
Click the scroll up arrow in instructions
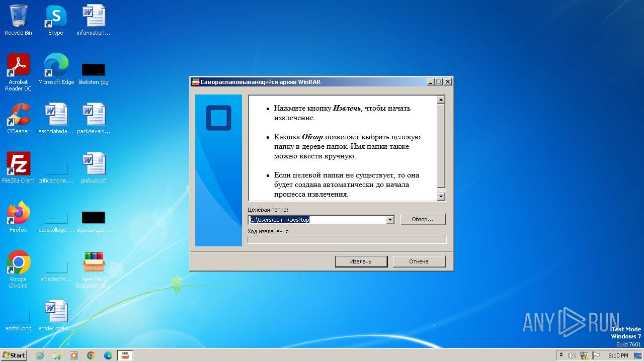point(441,100)
